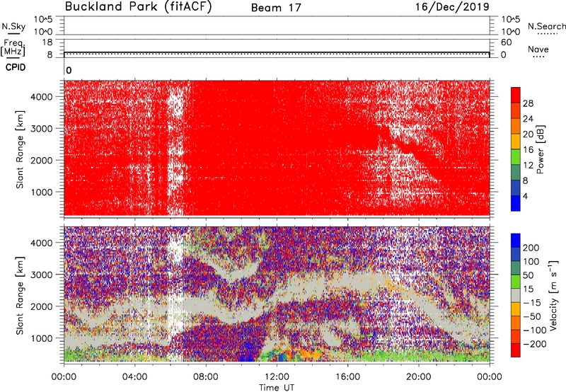Click the 'Beam 17' label
Image resolution: width=566 pixels, height=392 pixels.
point(276,8)
